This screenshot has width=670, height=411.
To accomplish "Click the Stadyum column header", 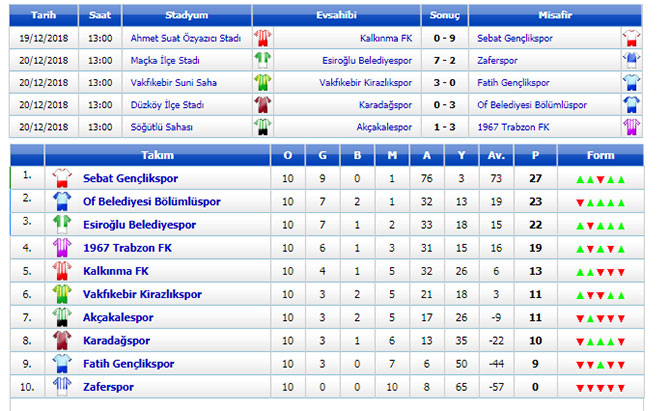I will pos(187,15).
